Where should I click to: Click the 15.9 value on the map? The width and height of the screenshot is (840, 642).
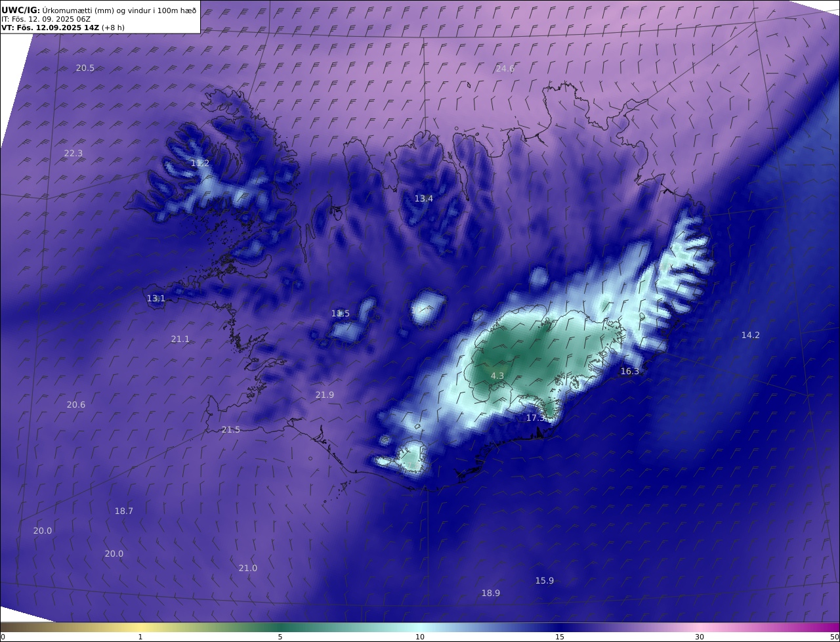[x=545, y=581]
